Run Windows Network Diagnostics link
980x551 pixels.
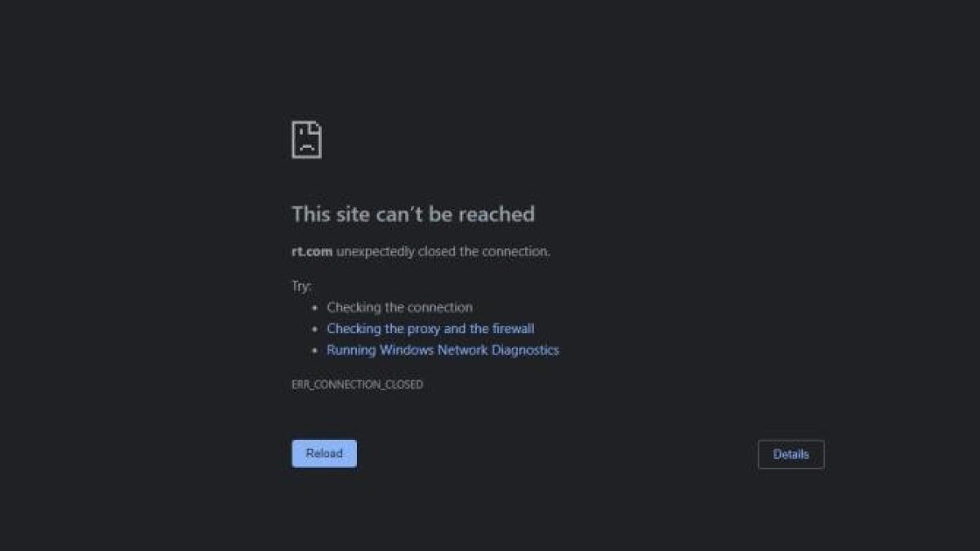(x=443, y=350)
